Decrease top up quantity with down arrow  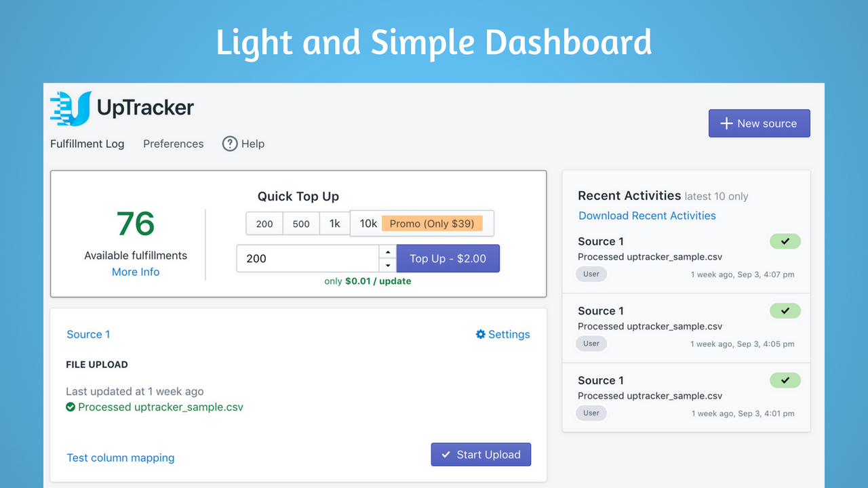[388, 266]
